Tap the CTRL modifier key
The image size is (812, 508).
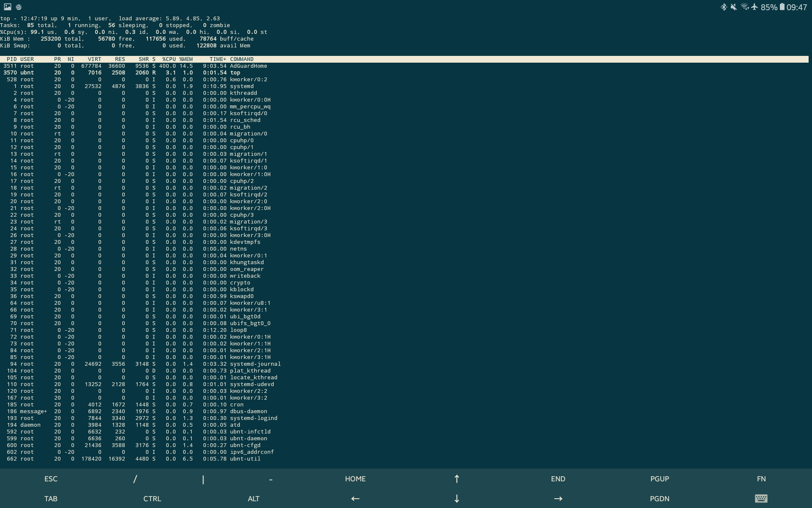tap(152, 499)
